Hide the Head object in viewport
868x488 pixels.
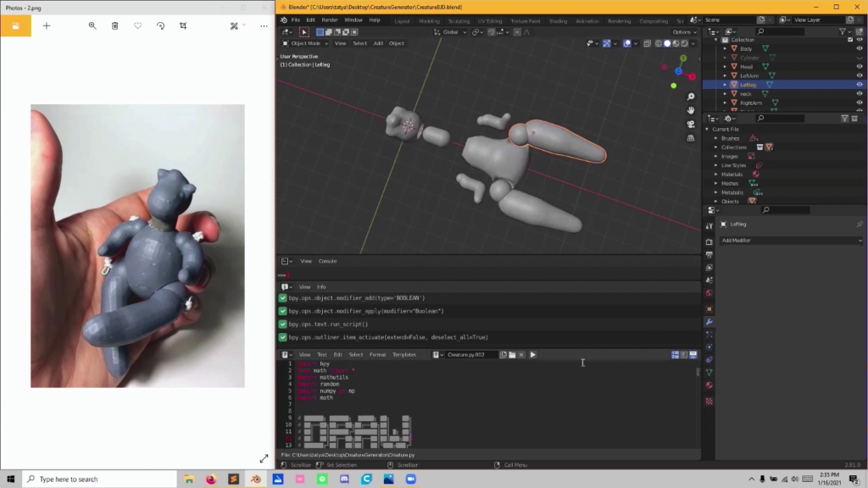[860, 66]
